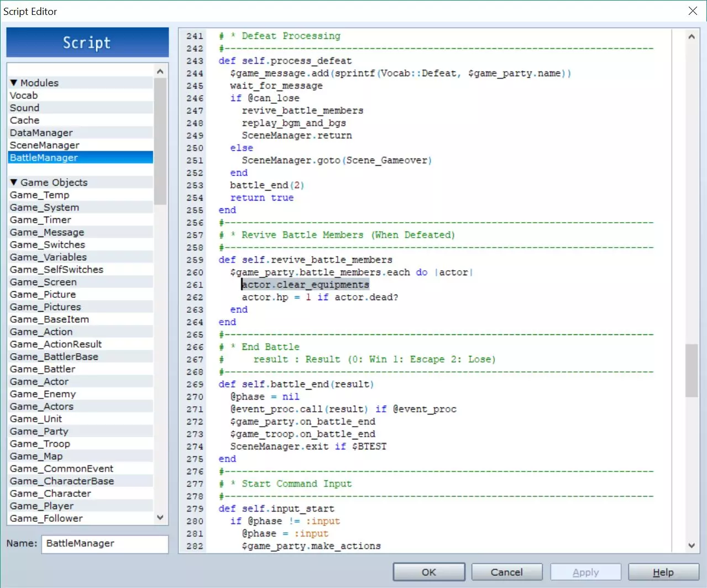Viewport: 707px width, 588px height.
Task: Click code line actor.clear_equipments
Action: (x=305, y=285)
